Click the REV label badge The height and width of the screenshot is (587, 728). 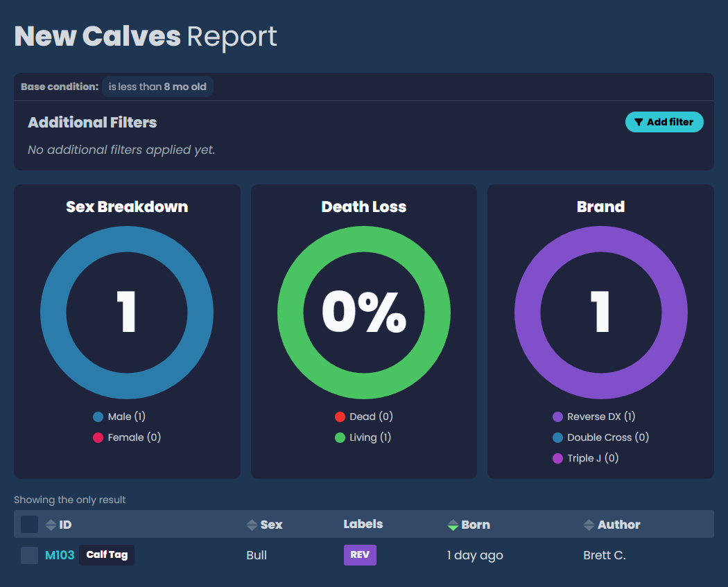click(360, 555)
